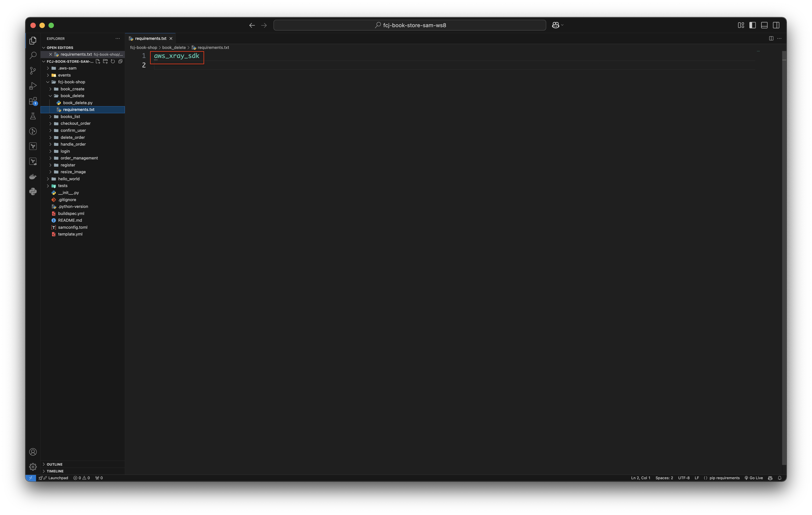Go back using the left arrow
The height and width of the screenshot is (515, 812).
pyautogui.click(x=252, y=25)
